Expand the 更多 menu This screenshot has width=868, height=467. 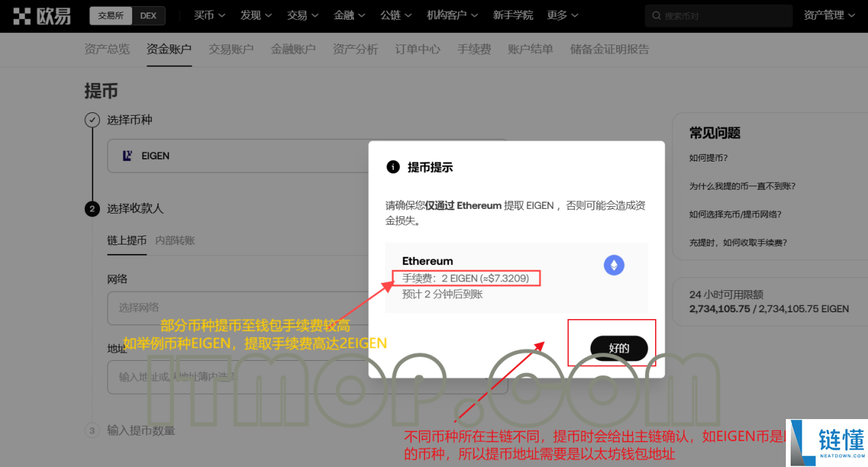coord(563,15)
